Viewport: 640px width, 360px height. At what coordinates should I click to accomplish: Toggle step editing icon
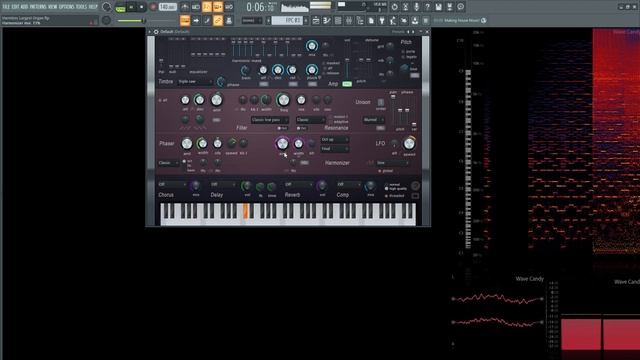pyautogui.click(x=207, y=20)
